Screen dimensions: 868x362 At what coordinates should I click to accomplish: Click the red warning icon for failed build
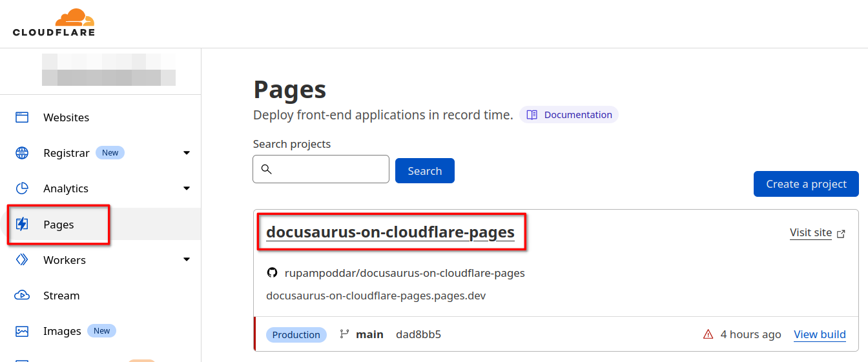coord(708,334)
